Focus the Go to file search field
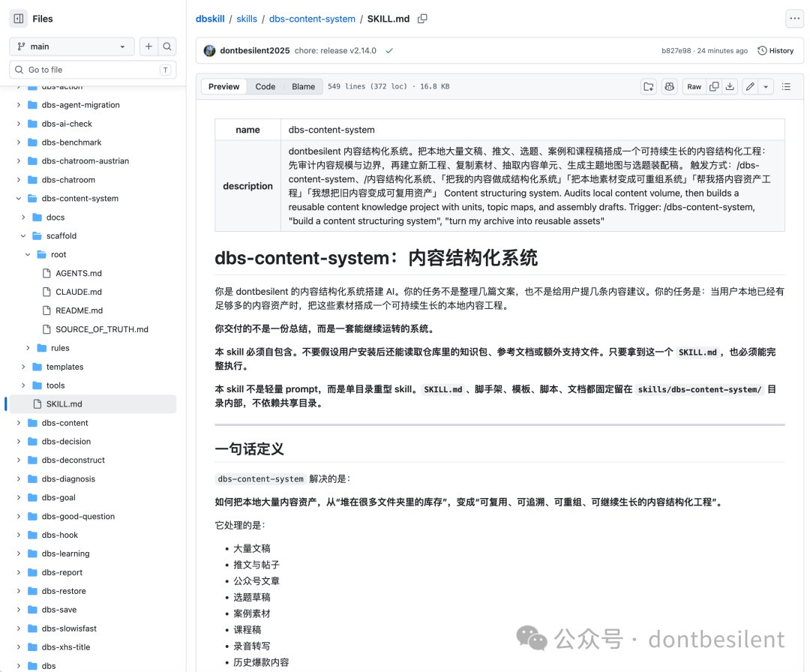This screenshot has width=810, height=672. click(93, 70)
